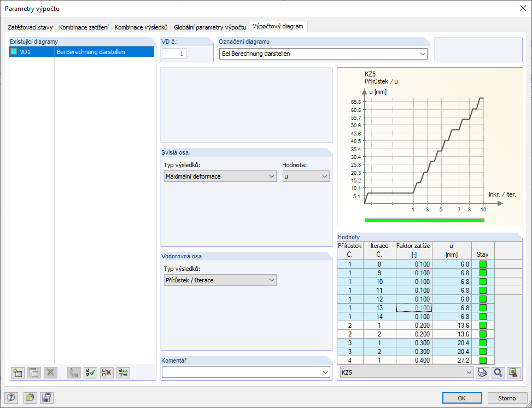Click the Faktor zatíže column header
The image size is (532, 408).
pos(413,250)
